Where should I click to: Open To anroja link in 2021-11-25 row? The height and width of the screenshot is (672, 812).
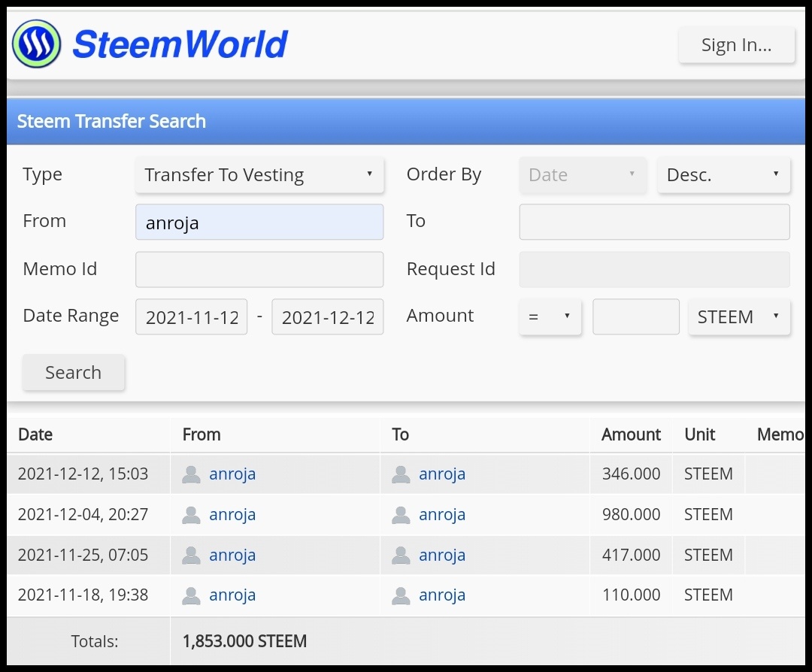coord(442,555)
